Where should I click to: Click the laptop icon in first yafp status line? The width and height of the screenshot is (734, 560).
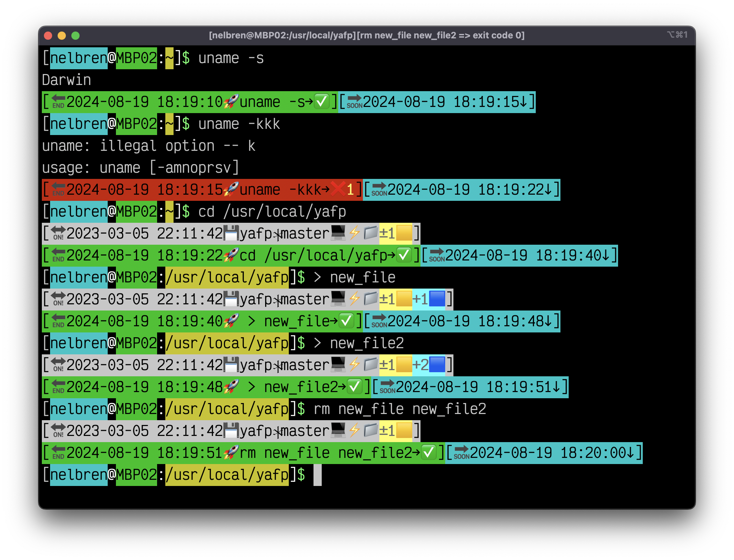click(x=338, y=233)
